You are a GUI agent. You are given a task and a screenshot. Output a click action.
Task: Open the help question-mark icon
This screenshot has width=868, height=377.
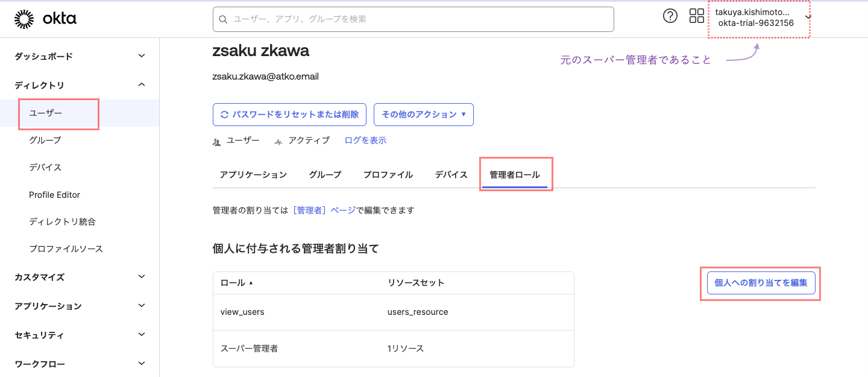[x=670, y=16]
